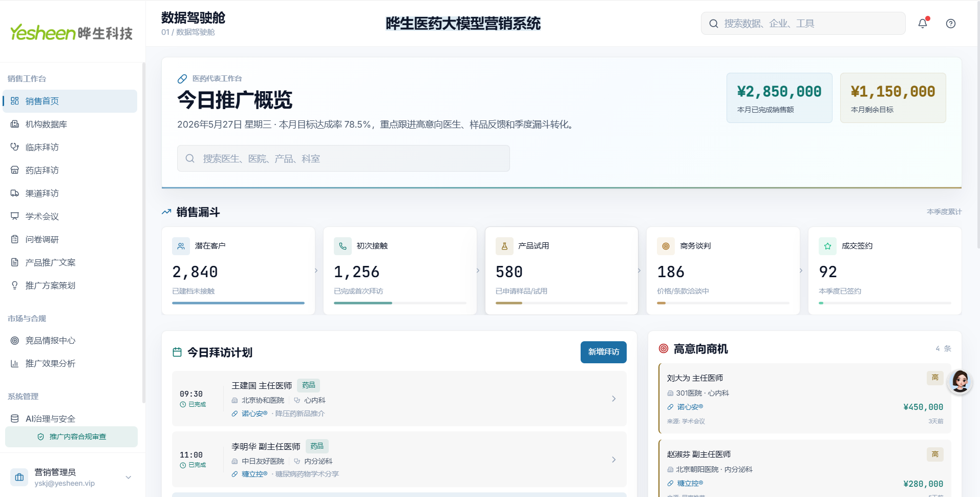The width and height of the screenshot is (980, 497).
Task: Click the 4 条 count label
Action: point(943,348)
